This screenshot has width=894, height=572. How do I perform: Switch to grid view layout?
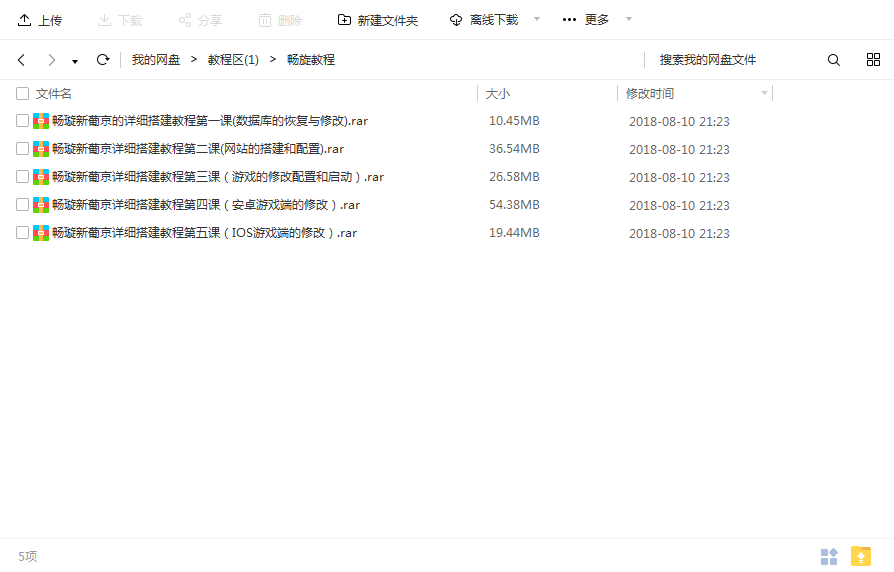coord(873,60)
